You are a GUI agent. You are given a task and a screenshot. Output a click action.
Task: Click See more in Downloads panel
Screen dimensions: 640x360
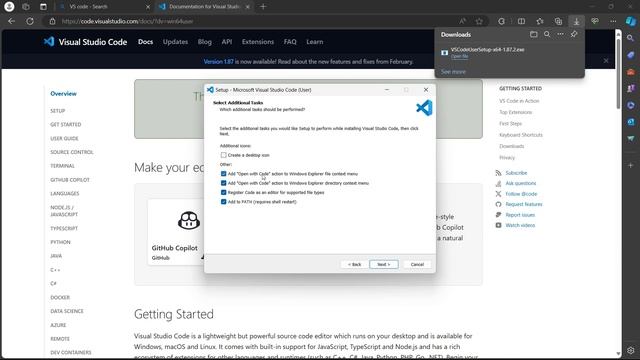pos(453,72)
